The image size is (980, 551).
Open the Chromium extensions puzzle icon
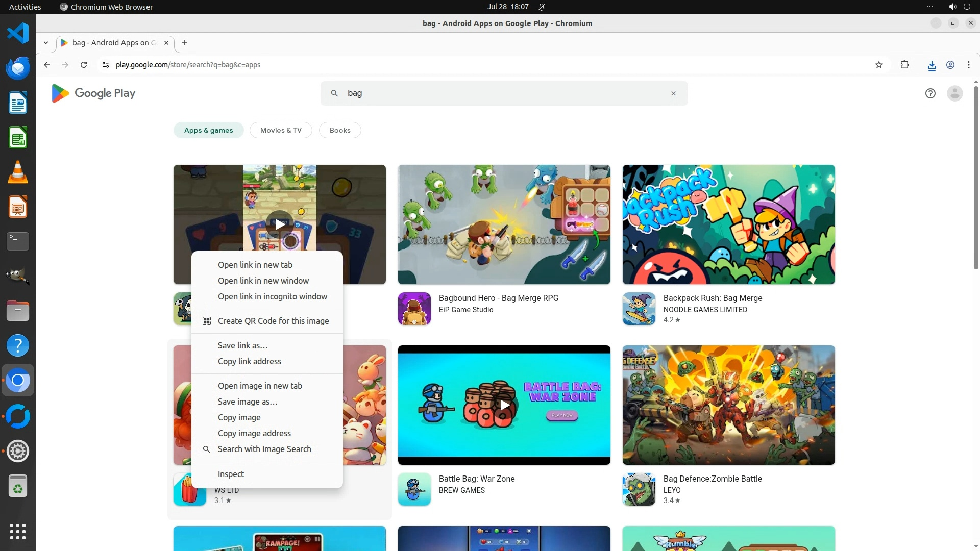904,65
